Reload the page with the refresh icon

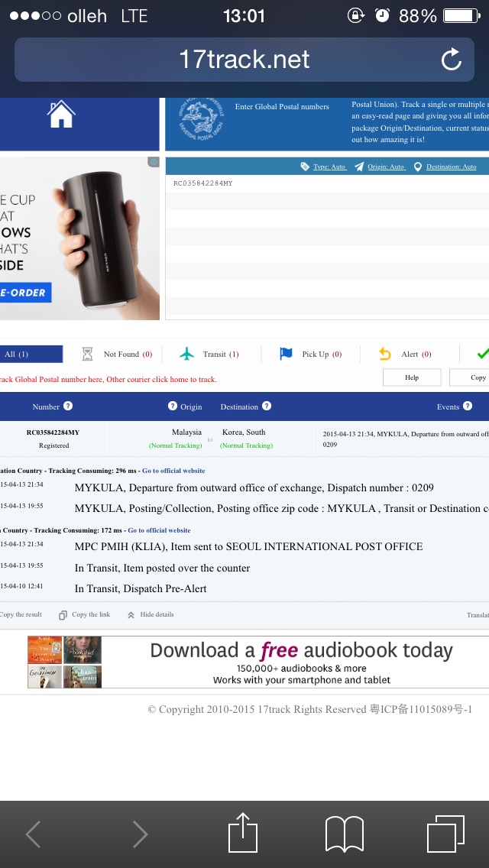[452, 60]
